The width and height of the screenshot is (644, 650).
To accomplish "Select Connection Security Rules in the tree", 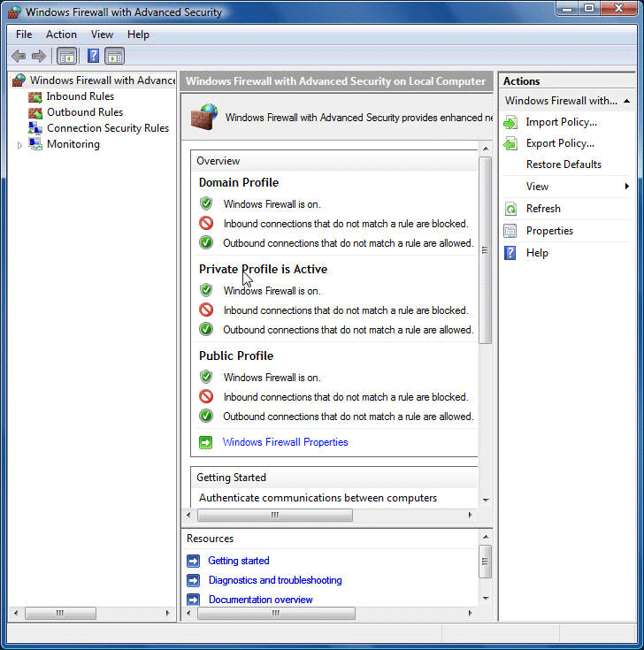I will coord(108,128).
